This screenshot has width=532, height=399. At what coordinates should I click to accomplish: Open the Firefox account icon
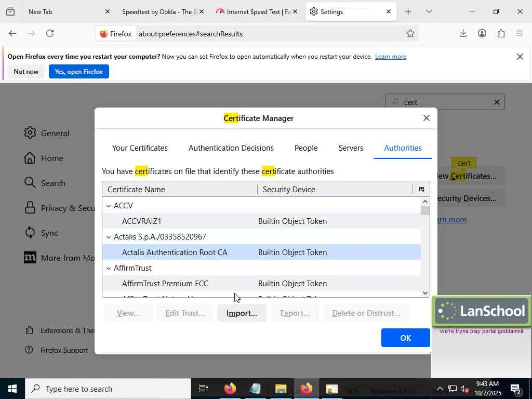(x=482, y=33)
